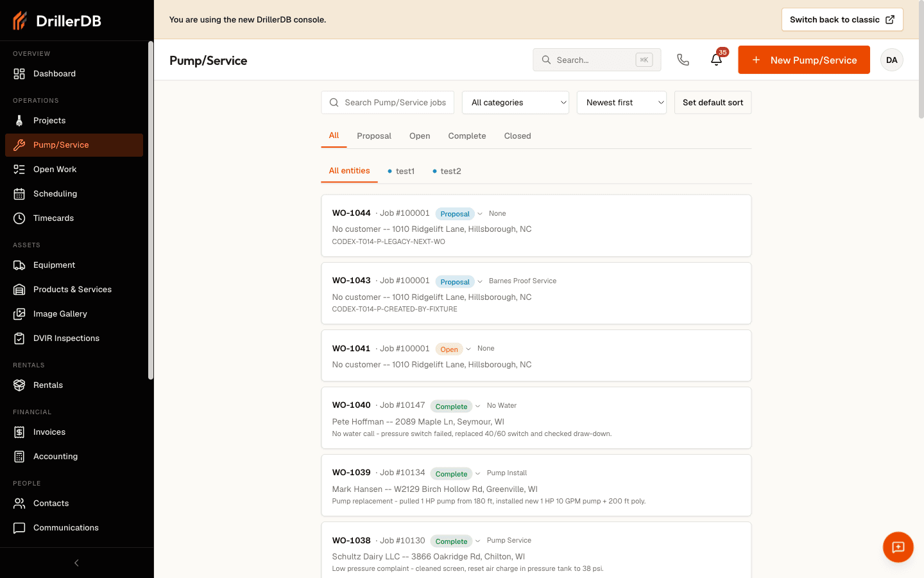Expand status dropdown chevron on WO-1040
The height and width of the screenshot is (578, 924).
pos(478,406)
